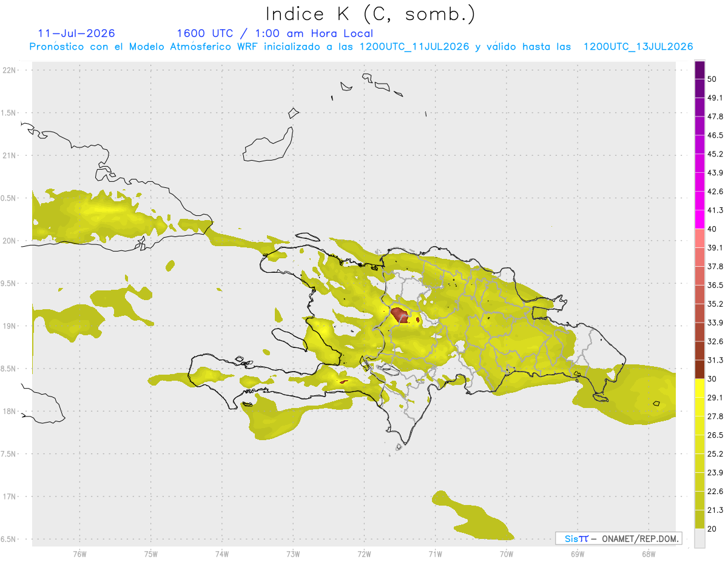Click the "72W" longitude label
This screenshot has width=728, height=562.
[364, 554]
